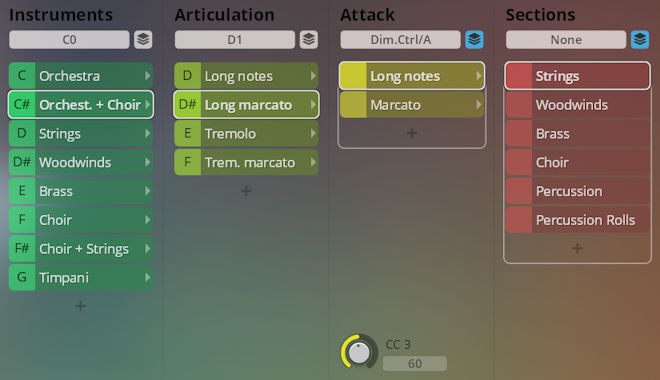Toggle the blue Sections layers icon
Viewport: 660px width, 380px height.
point(640,40)
